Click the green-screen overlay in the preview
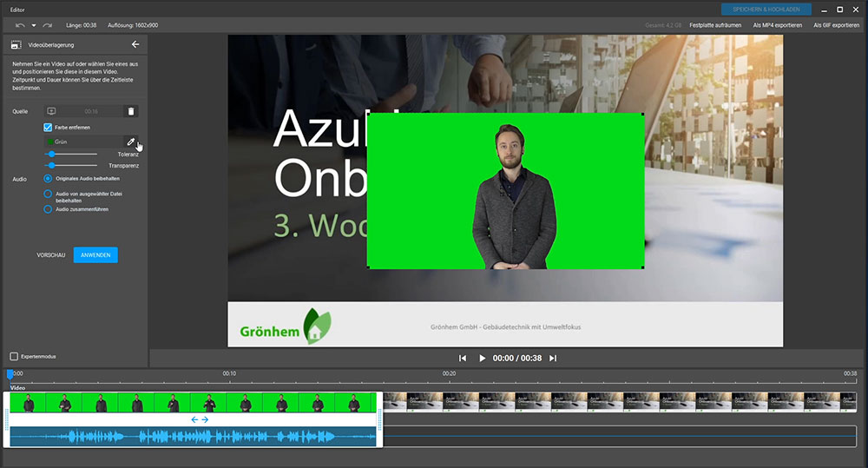 [x=505, y=191]
